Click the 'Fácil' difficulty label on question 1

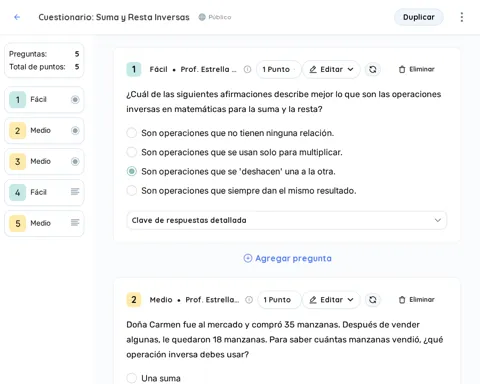click(x=158, y=69)
